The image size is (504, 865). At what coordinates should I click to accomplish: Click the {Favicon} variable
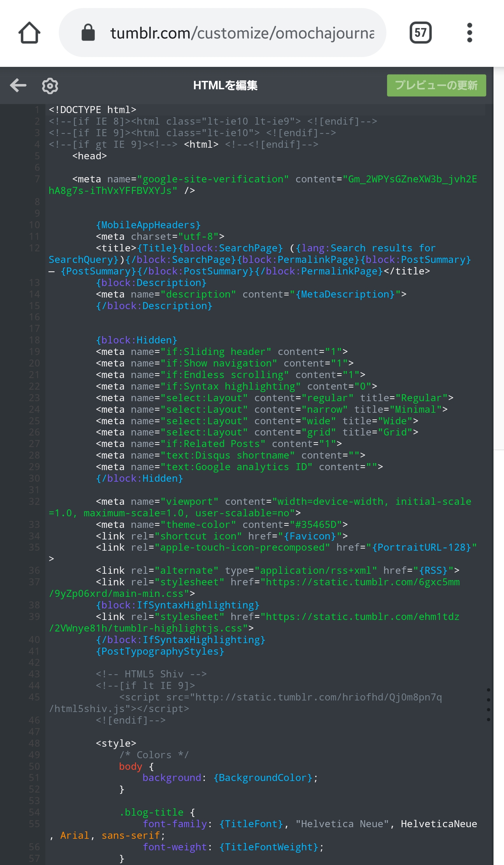point(310,536)
